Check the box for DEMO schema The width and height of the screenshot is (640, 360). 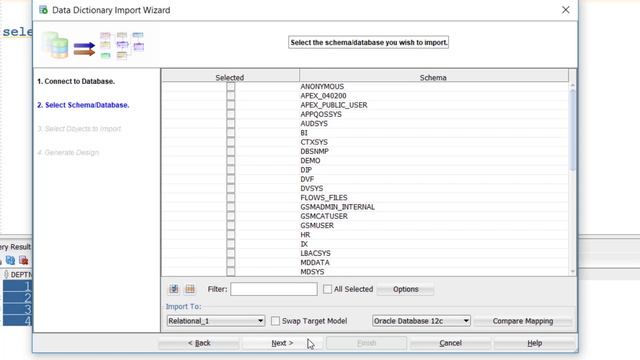pyautogui.click(x=231, y=160)
